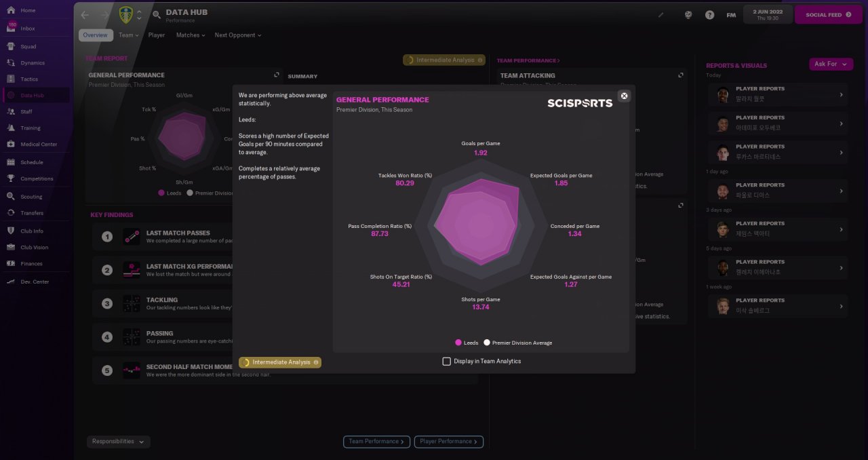Expand the Team Attacking panel
Viewport: 868px width, 460px height.
681,75
